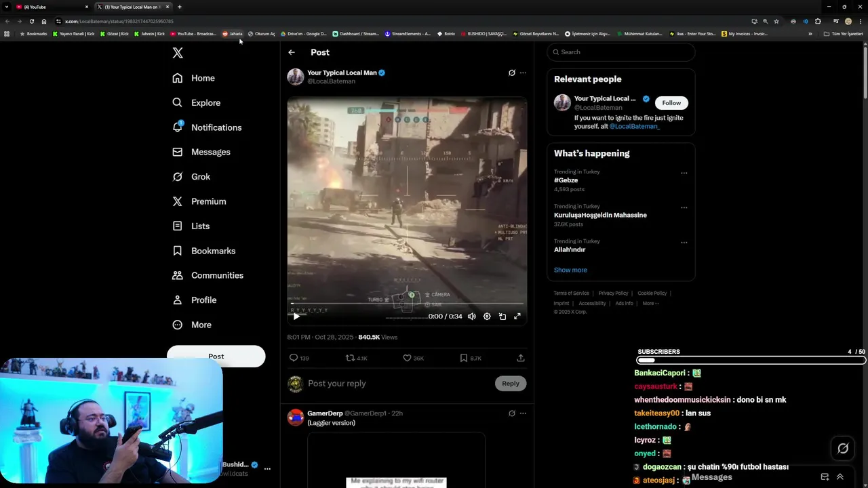The width and height of the screenshot is (868, 488).
Task: Open Lists in the sidebar
Action: pyautogui.click(x=191, y=226)
